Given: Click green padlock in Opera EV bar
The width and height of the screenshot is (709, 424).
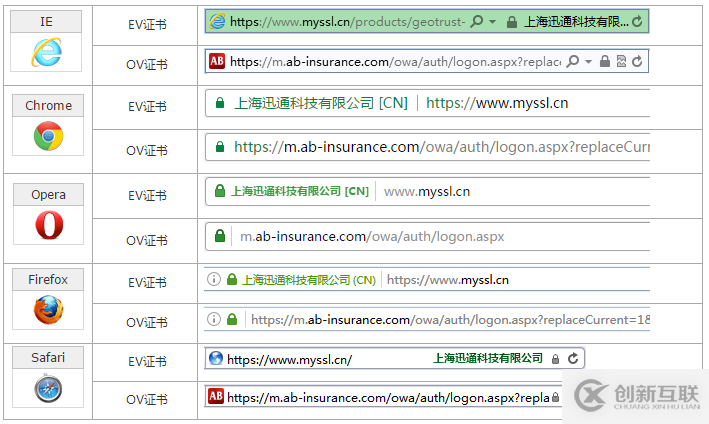Looking at the screenshot, I should click(x=220, y=191).
